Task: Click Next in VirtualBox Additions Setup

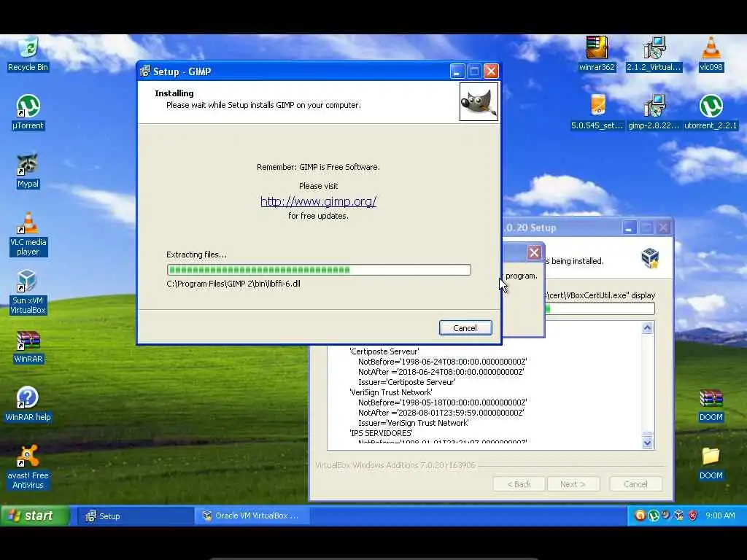Action: click(573, 484)
